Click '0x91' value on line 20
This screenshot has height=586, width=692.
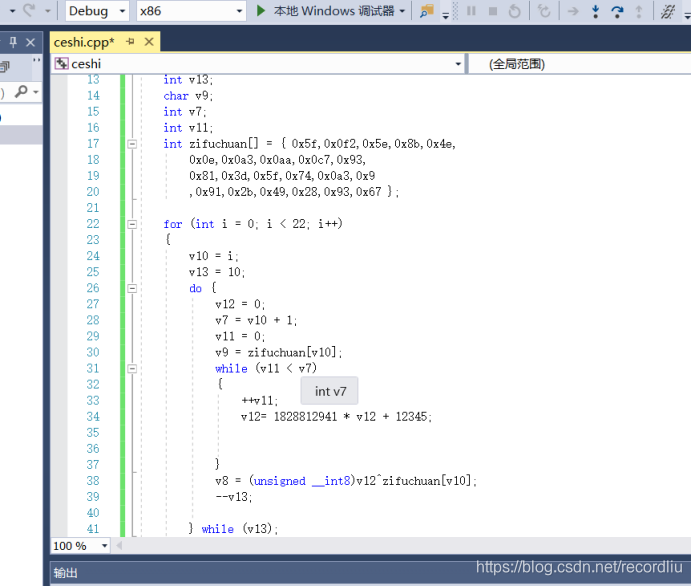pos(208,192)
